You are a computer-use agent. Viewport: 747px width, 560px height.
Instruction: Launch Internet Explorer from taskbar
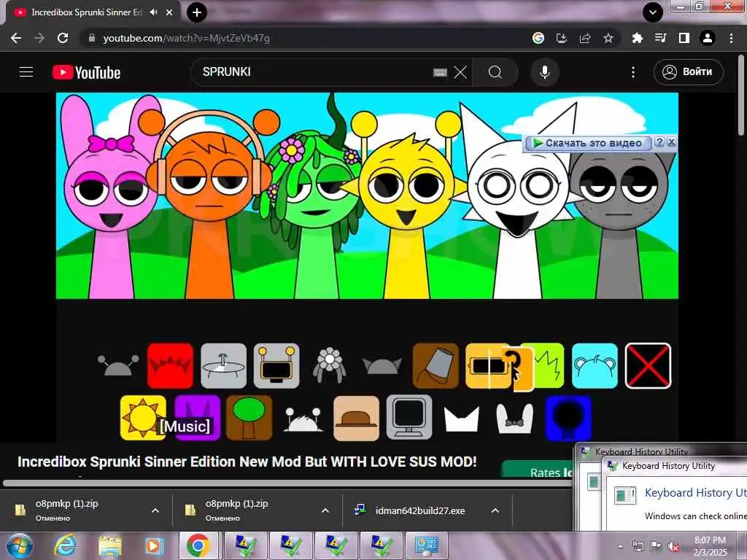click(x=65, y=545)
